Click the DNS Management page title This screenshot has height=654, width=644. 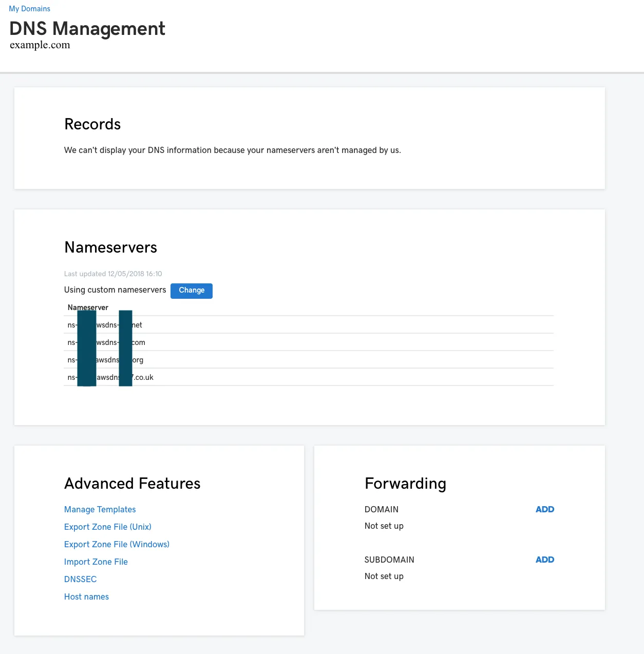coord(87,29)
